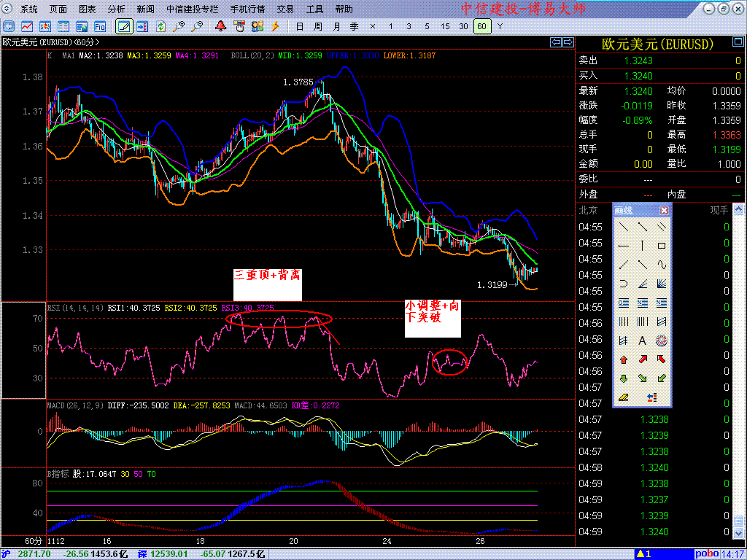Place a green down arrow marker
Viewport: 747px width, 560px height.
(x=624, y=378)
